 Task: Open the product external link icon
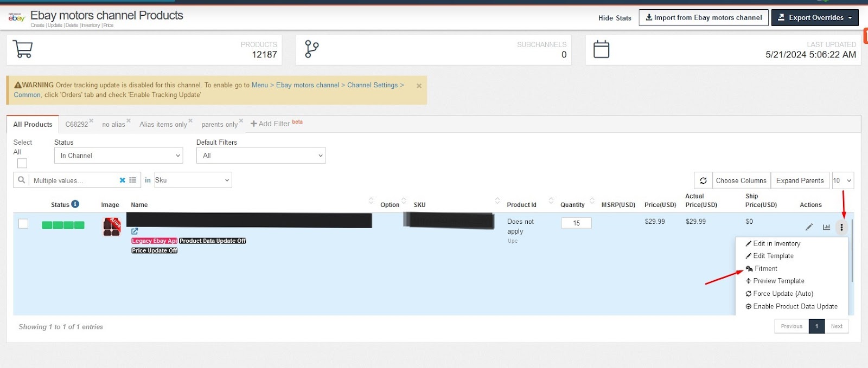coord(135,231)
